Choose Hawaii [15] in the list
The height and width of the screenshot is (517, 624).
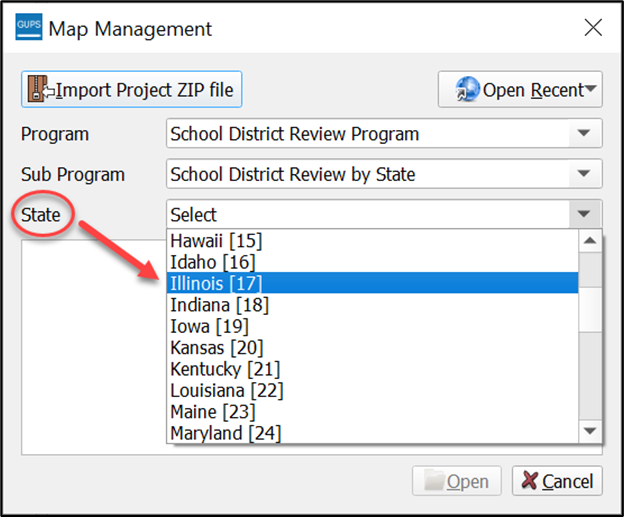pos(372,240)
